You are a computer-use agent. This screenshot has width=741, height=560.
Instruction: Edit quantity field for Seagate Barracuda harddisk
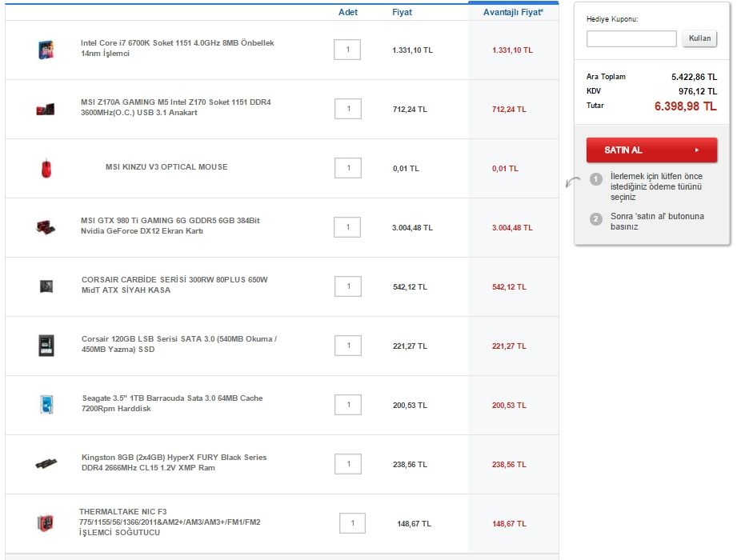[348, 405]
